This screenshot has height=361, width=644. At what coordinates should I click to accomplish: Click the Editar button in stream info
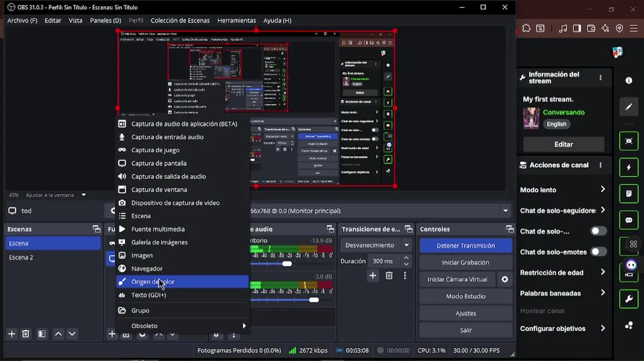(x=563, y=144)
